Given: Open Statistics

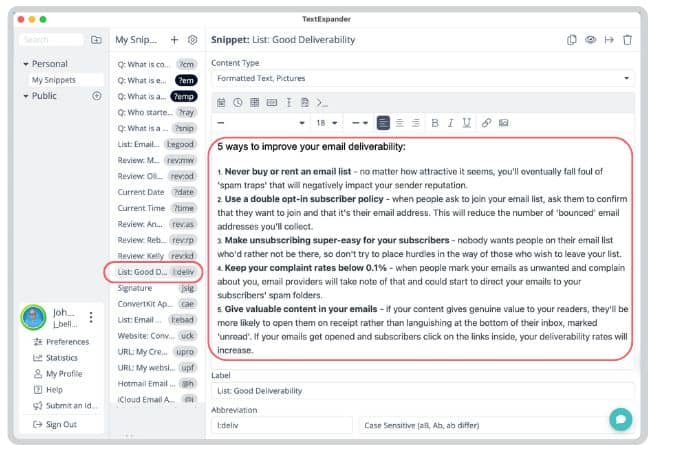Looking at the screenshot, I should click(55, 358).
